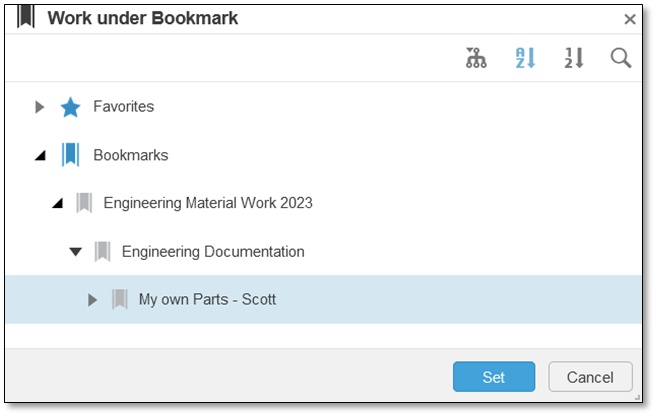Click the dialog title bookmark icon
This screenshot has height=416, width=656.
coord(25,18)
